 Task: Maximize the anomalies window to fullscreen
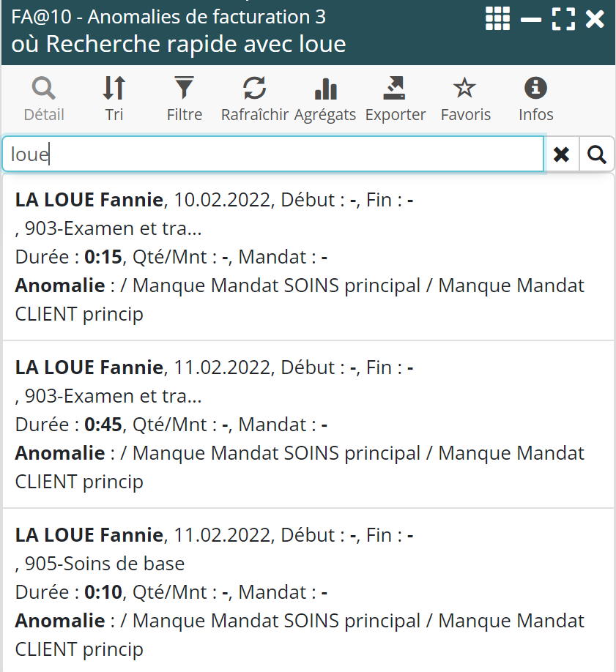(x=563, y=19)
